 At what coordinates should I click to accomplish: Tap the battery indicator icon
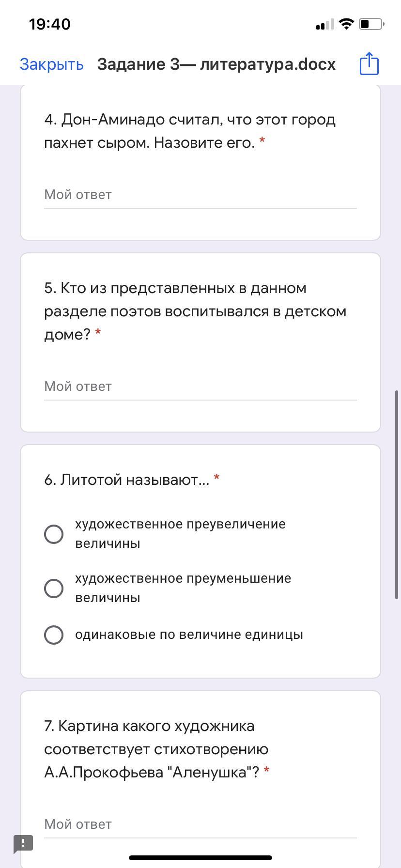(371, 24)
